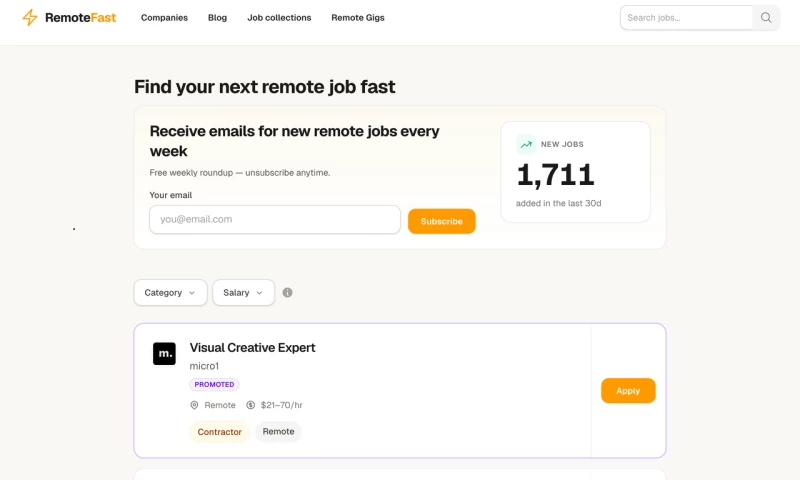Click the PROMOTED badge

pyautogui.click(x=214, y=385)
